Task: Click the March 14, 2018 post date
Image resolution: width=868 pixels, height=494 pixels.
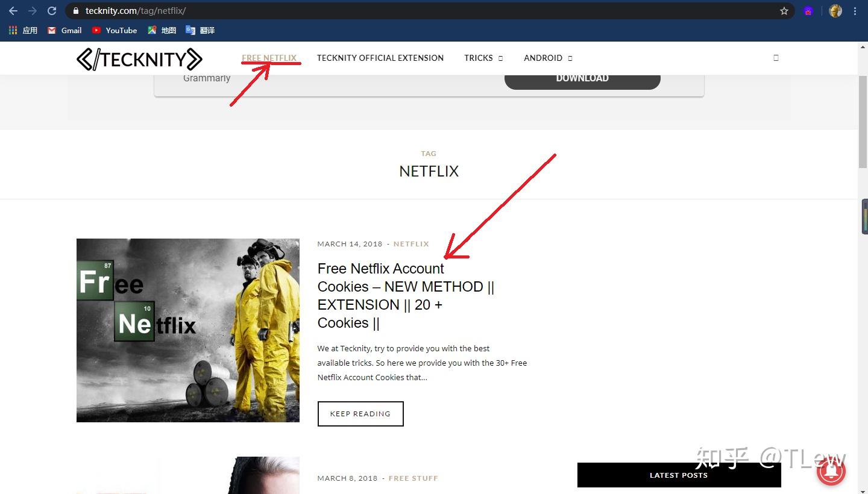Action: click(x=350, y=244)
